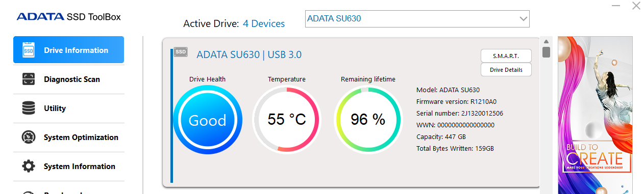This screenshot has height=194, width=644.
Task: Click the ADATA SSD ToolBox logo
Action: coord(69,17)
